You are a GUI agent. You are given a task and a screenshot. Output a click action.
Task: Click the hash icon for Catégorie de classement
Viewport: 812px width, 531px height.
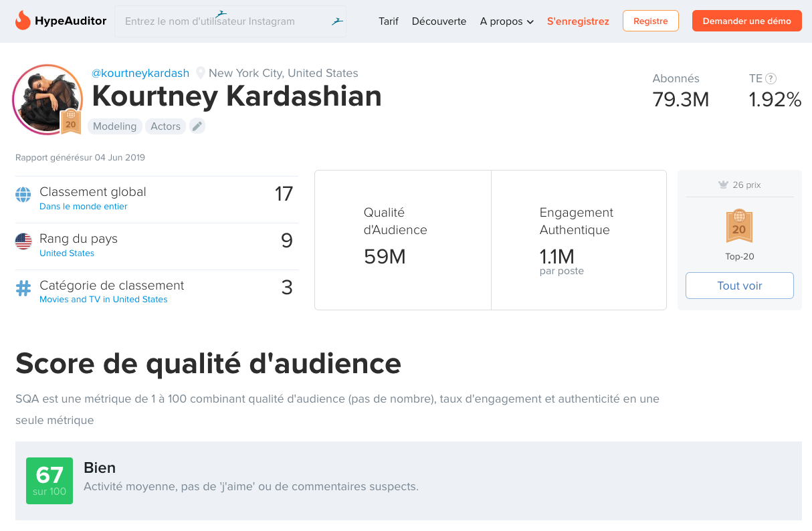coord(23,288)
